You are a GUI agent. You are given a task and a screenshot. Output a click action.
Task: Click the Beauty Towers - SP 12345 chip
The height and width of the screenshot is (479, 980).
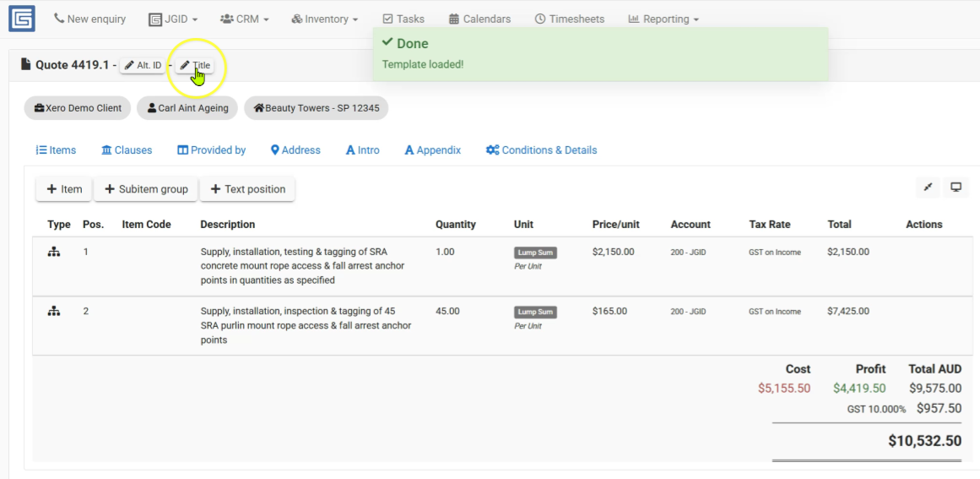click(317, 107)
